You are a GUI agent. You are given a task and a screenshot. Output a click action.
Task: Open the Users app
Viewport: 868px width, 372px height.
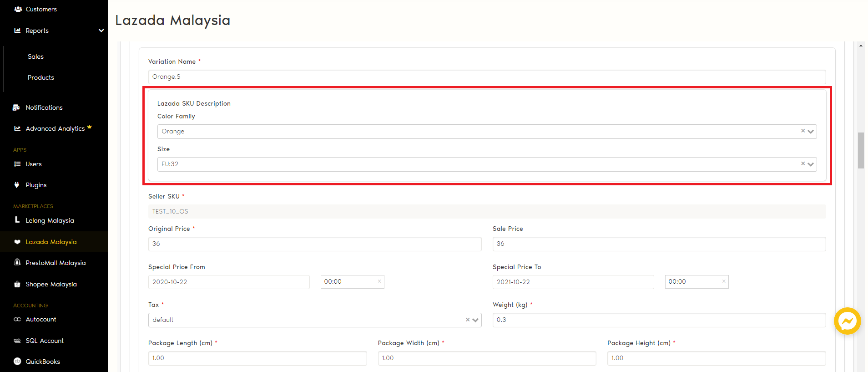point(34,164)
